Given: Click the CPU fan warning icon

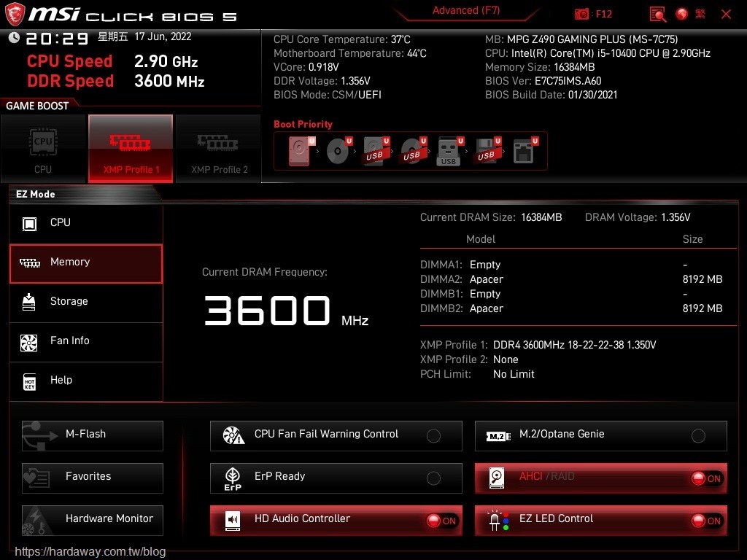Looking at the screenshot, I should tap(233, 435).
